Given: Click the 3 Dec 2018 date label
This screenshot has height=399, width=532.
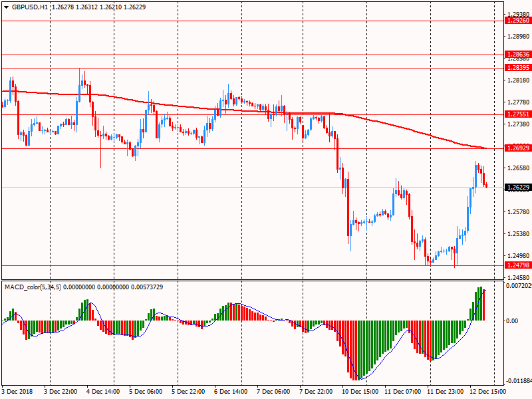Looking at the screenshot, I should (x=19, y=392).
